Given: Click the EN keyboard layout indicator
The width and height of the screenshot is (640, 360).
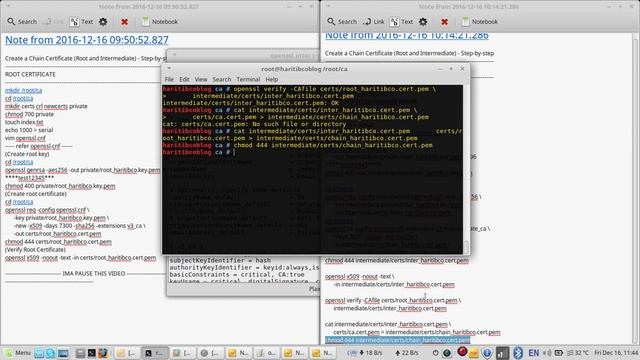Looking at the screenshot, I should coord(533,353).
